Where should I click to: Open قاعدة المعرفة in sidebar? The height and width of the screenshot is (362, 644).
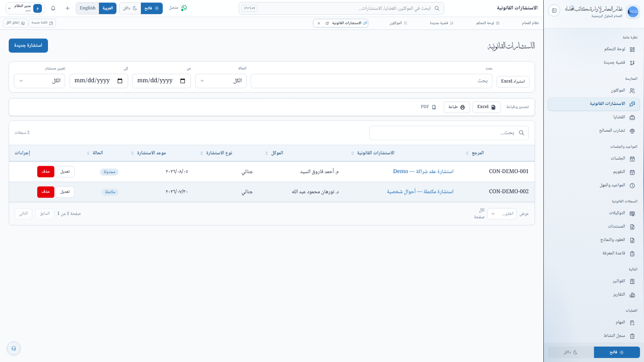[594, 253]
